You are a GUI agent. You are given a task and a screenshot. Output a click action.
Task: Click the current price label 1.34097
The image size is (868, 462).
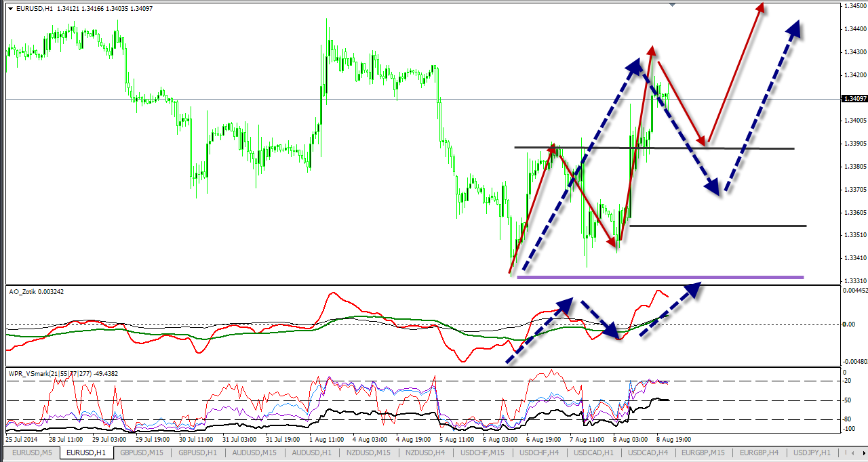[853, 99]
